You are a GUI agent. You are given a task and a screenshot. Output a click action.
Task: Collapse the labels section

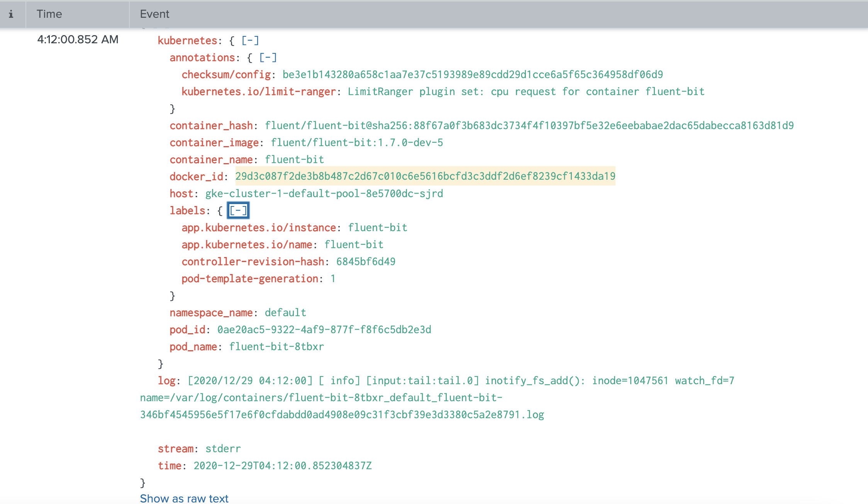[x=238, y=210]
